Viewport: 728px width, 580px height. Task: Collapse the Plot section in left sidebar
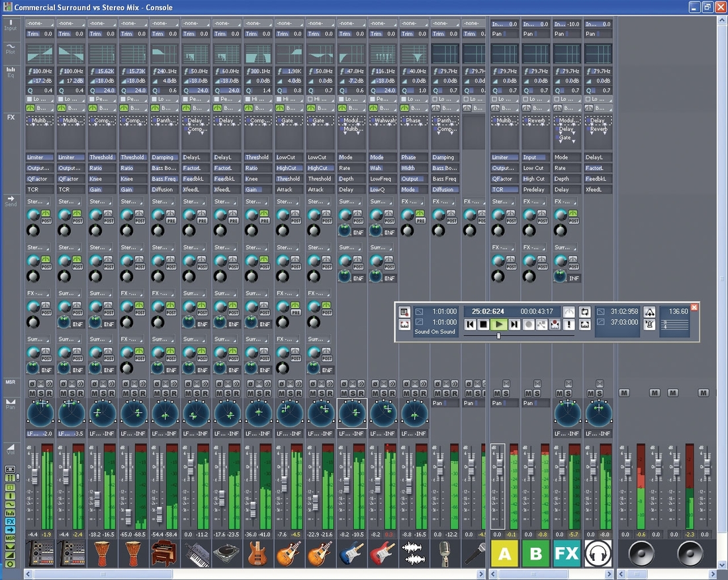tap(10, 49)
